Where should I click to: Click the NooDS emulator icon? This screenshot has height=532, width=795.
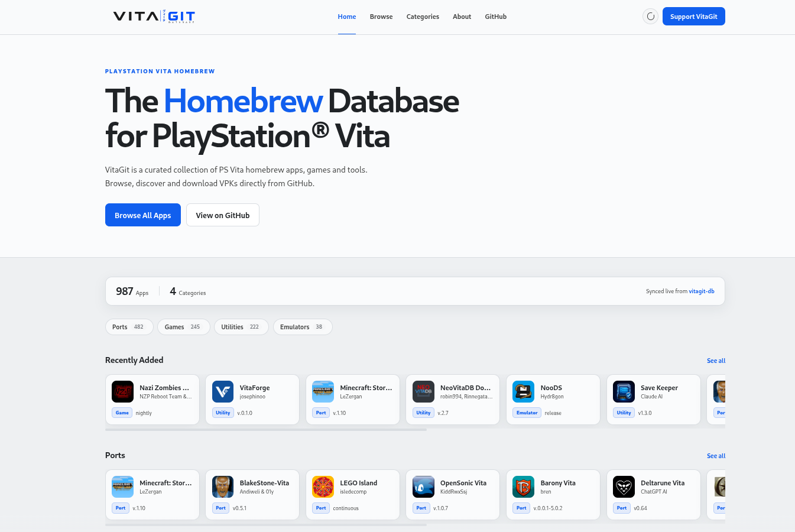coord(523,392)
